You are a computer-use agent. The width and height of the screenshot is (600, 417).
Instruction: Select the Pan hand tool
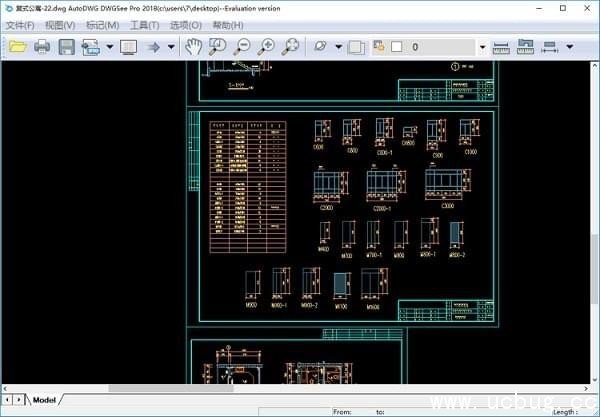tap(194, 47)
